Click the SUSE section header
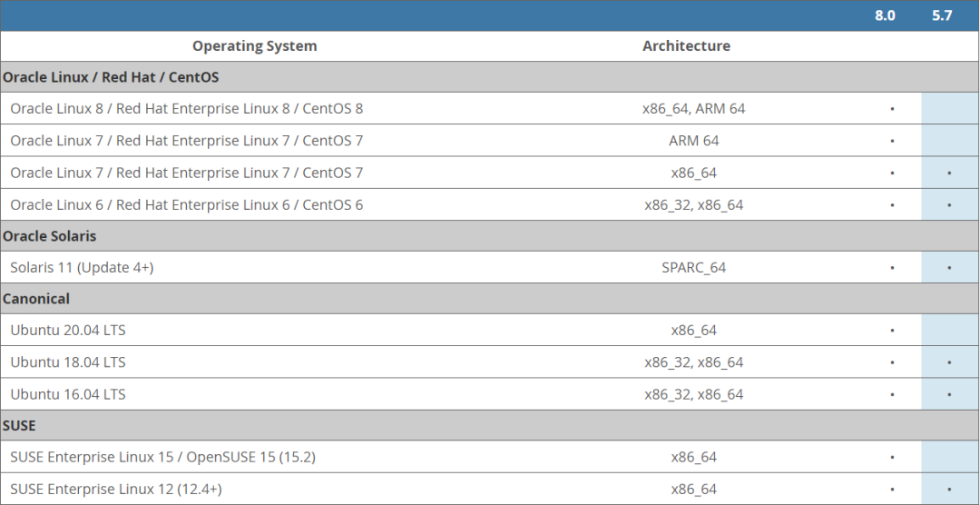 point(20,425)
